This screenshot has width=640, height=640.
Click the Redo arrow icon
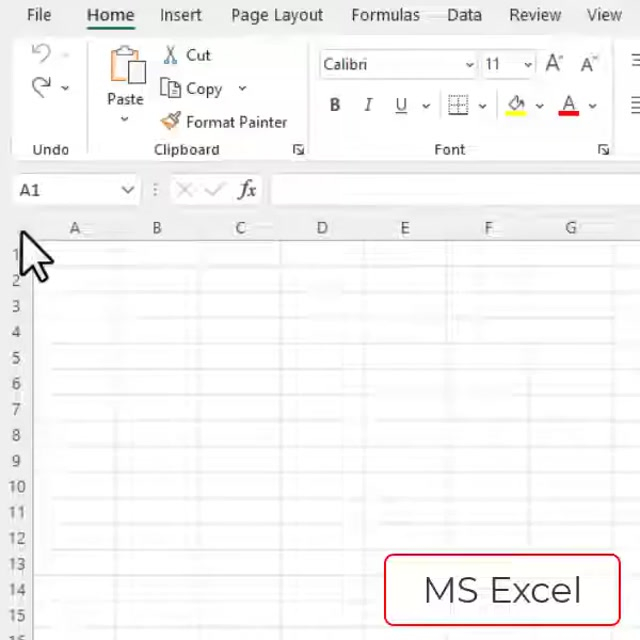coord(40,87)
